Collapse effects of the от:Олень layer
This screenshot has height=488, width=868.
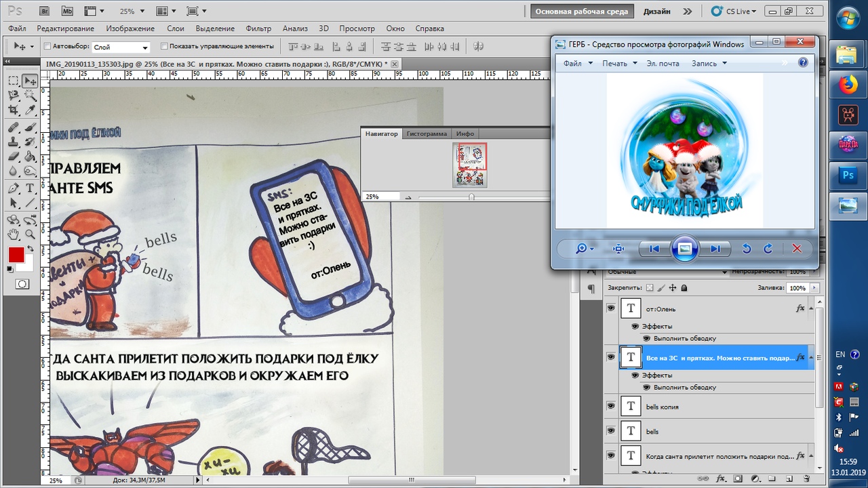point(811,308)
